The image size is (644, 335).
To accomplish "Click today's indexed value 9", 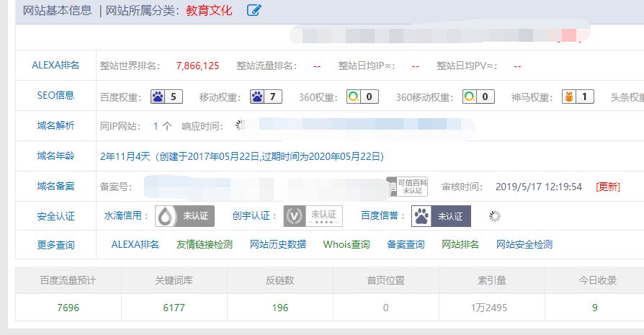I will 595,308.
